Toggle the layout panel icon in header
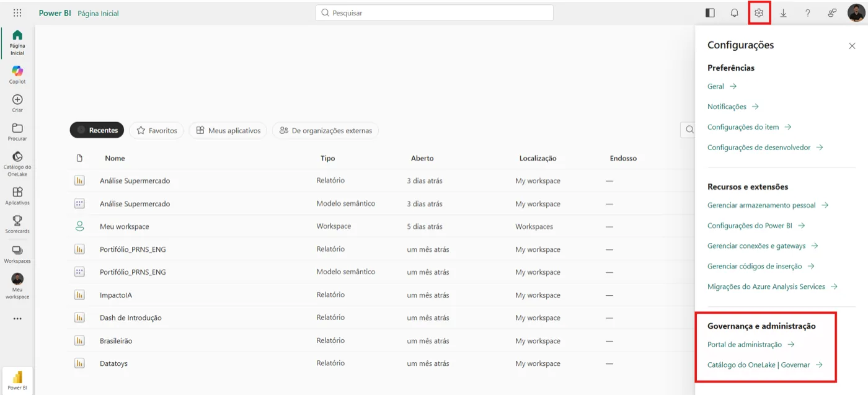The width and height of the screenshot is (868, 395). [711, 13]
